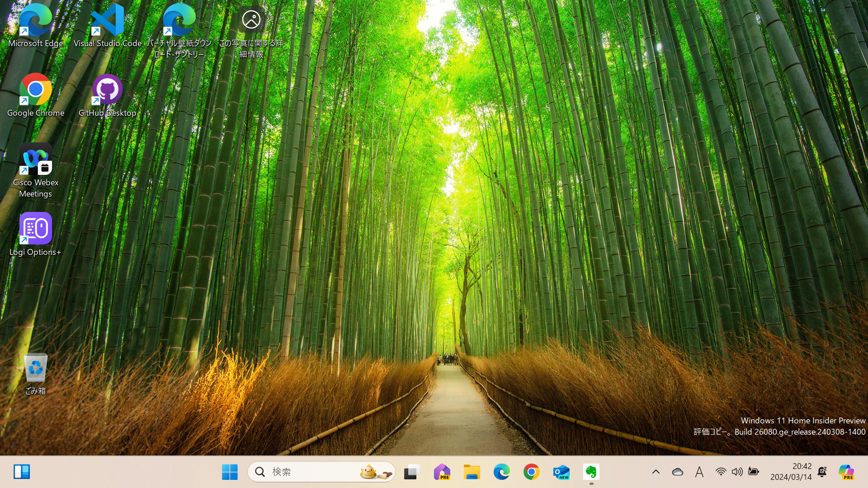The image size is (868, 488).
Task: Toggle the IME input mode A indicator
Action: click(699, 472)
